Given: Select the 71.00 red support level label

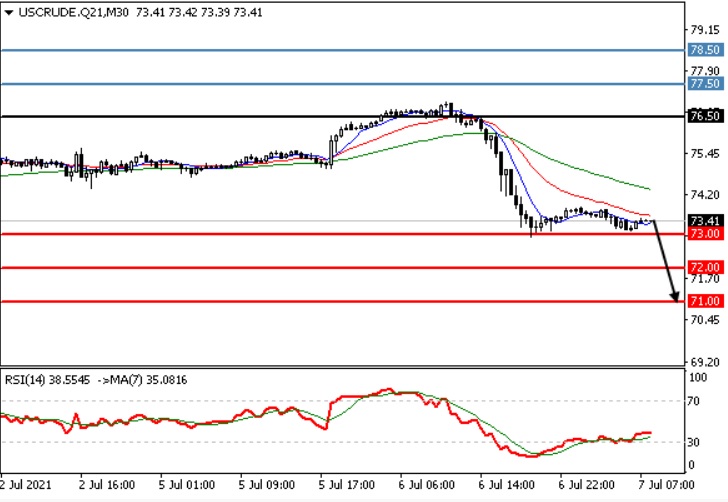Looking at the screenshot, I should pyautogui.click(x=705, y=301).
